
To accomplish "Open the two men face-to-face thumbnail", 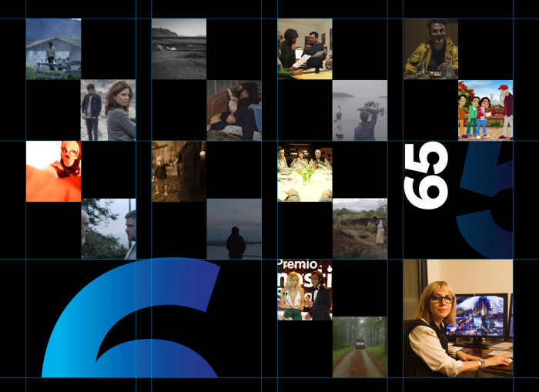I will (108, 229).
